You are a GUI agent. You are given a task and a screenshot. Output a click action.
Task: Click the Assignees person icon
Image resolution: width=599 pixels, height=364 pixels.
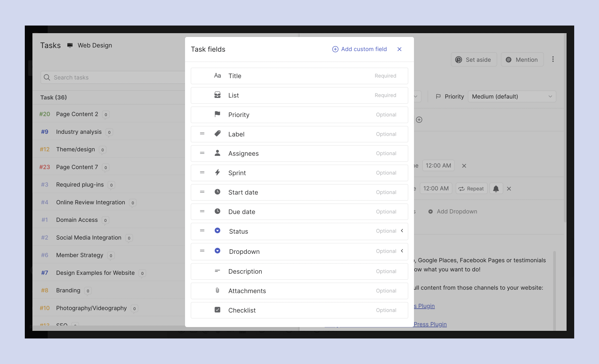217,153
